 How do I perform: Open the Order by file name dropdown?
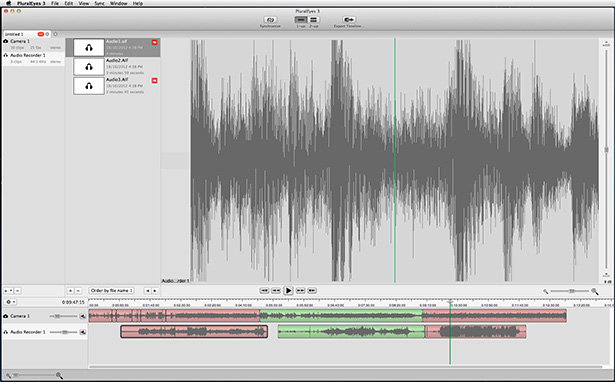[111, 291]
